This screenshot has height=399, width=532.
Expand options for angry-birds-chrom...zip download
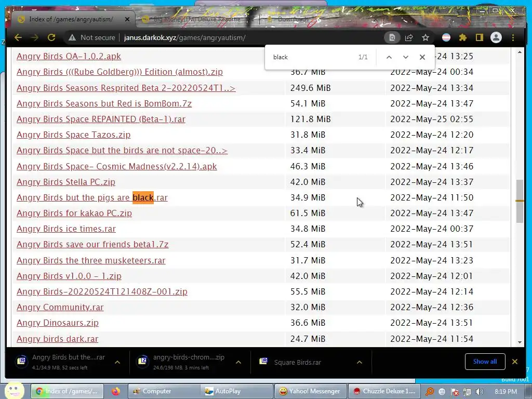(238, 362)
